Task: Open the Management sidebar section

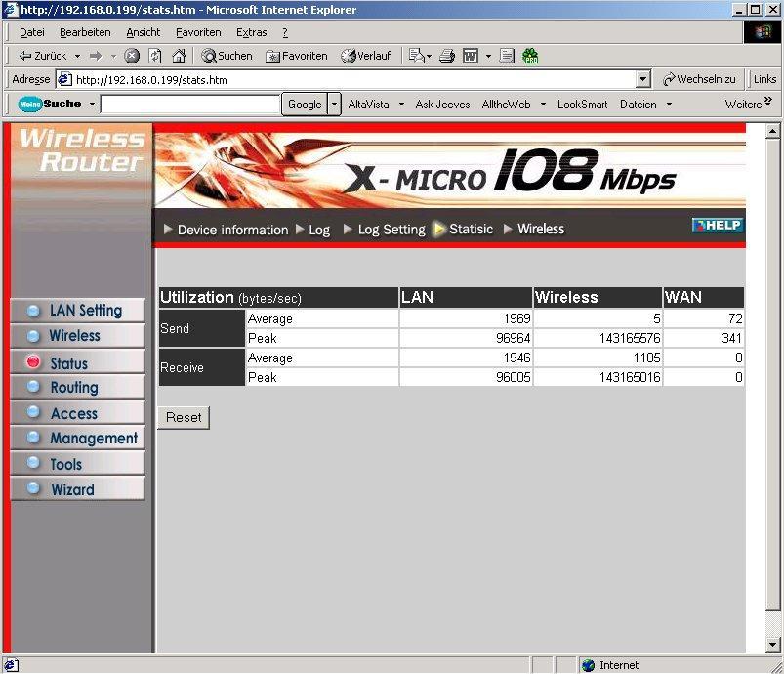Action: pos(77,439)
